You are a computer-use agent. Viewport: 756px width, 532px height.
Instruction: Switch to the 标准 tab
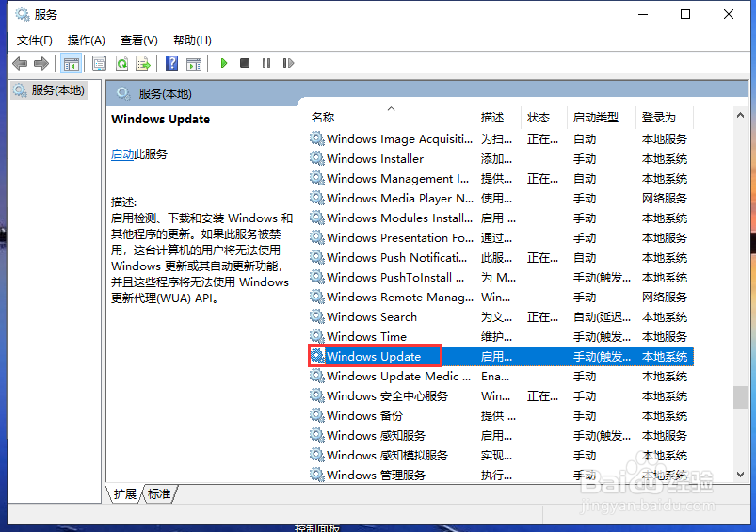pyautogui.click(x=159, y=494)
